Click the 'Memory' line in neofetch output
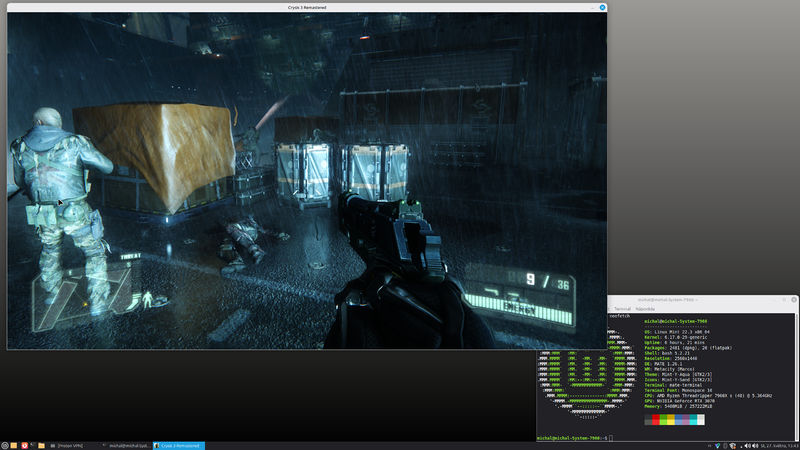800x450 pixels. (x=678, y=406)
